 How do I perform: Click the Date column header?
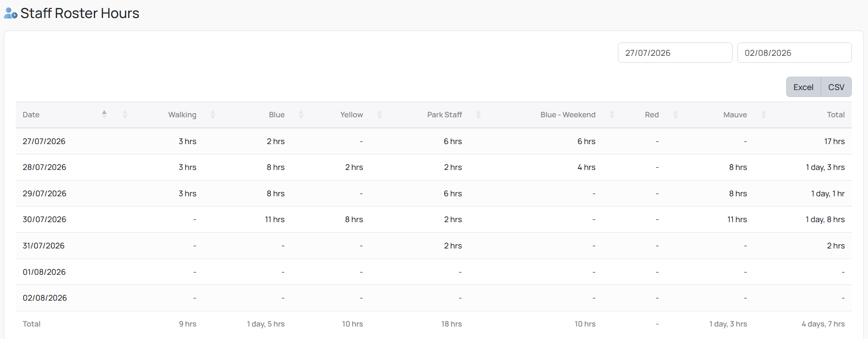31,115
